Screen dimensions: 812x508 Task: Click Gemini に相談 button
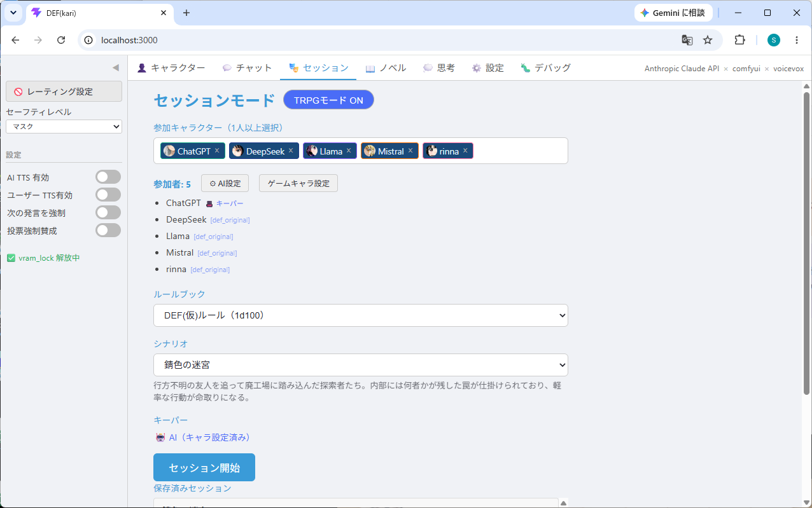[x=673, y=13]
